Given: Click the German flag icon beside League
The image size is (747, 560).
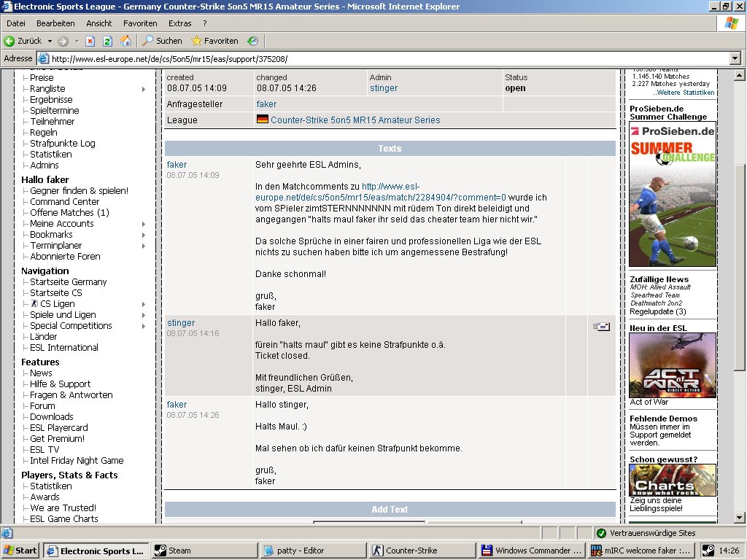Looking at the screenshot, I should (263, 119).
